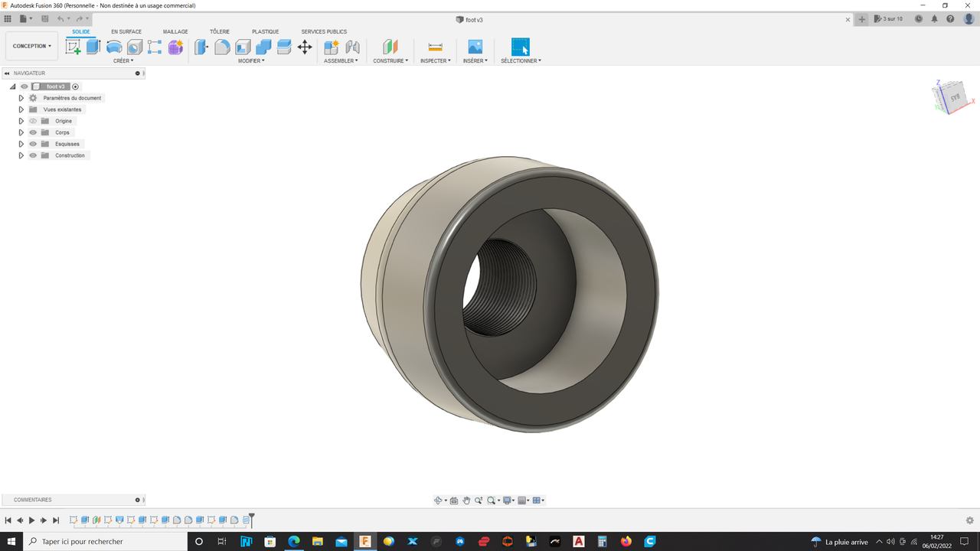Click the Insert image icon
The width and height of the screenshot is (980, 551).
tap(475, 47)
